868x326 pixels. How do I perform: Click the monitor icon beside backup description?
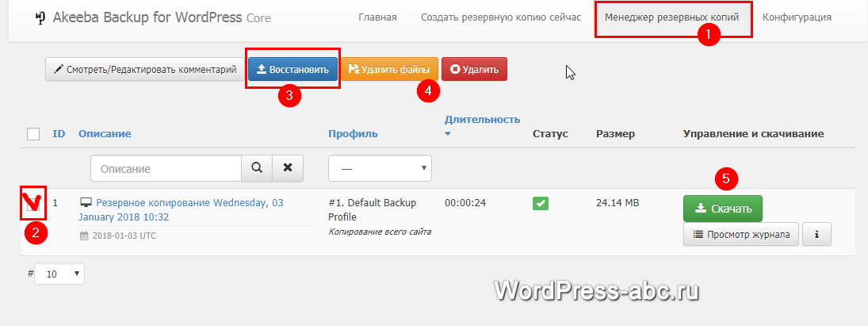coord(86,202)
